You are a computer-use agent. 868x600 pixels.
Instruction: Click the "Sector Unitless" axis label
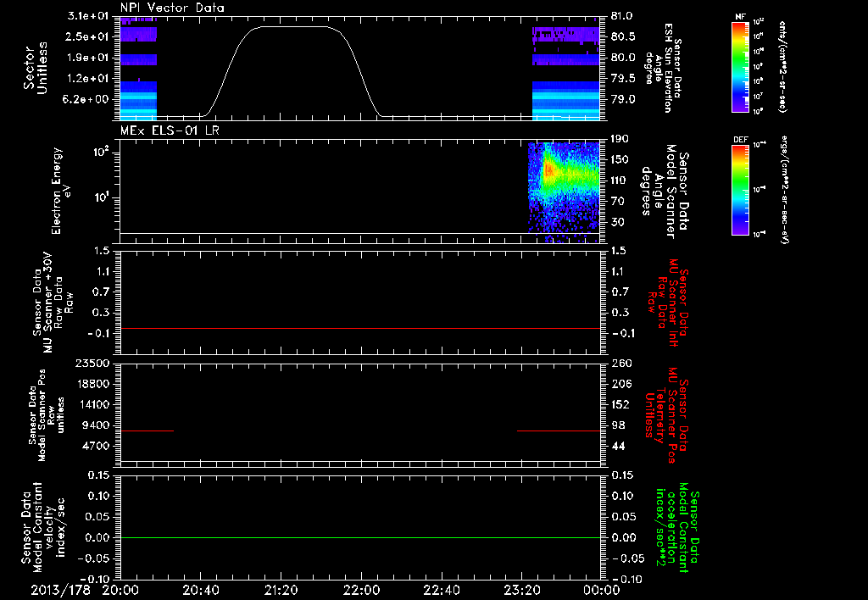[36, 68]
